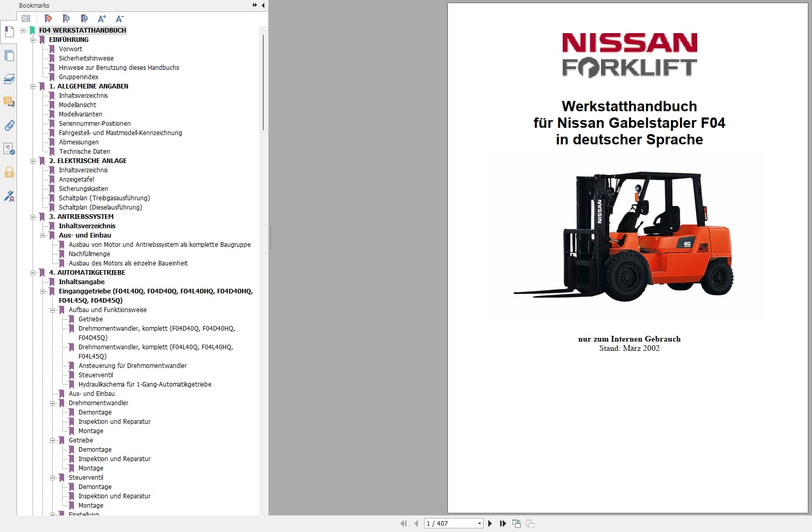Screen dimensions: 812x532
Task: Click the previous view icon
Action: (x=516, y=523)
